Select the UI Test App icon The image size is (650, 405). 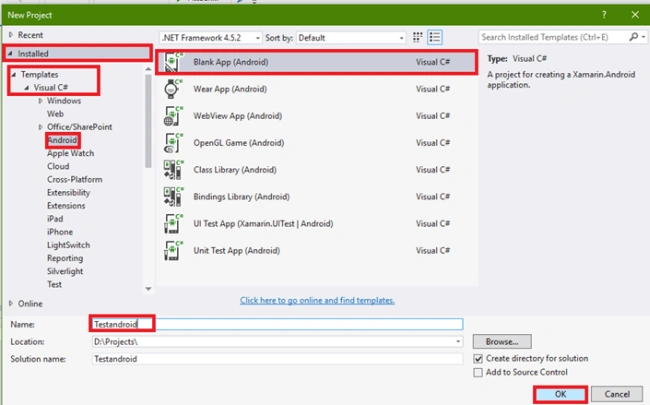(172, 223)
